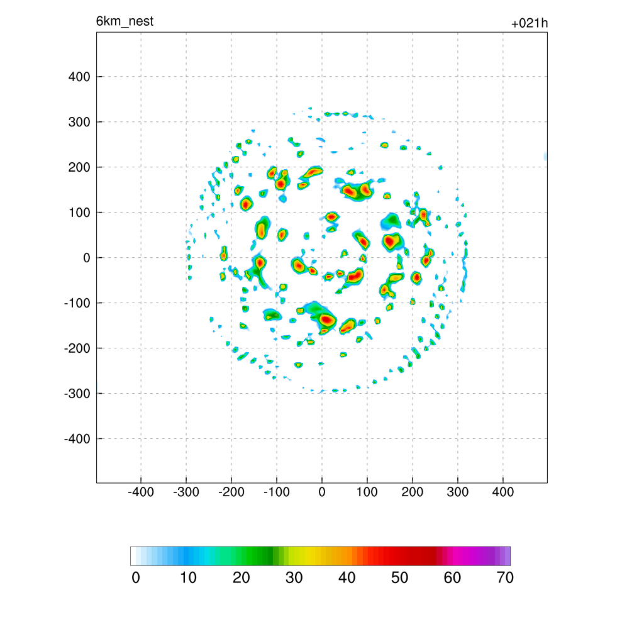Select the y-axis tick label "-100"

click(77, 303)
